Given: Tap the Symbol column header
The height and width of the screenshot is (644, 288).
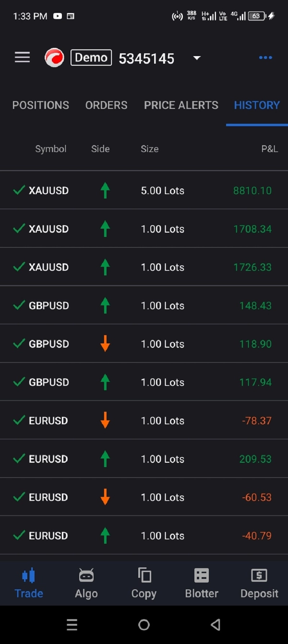Looking at the screenshot, I should coord(50,149).
